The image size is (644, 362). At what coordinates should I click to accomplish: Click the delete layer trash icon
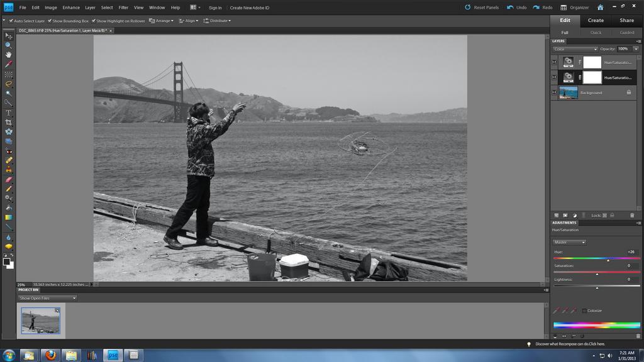pos(632,215)
